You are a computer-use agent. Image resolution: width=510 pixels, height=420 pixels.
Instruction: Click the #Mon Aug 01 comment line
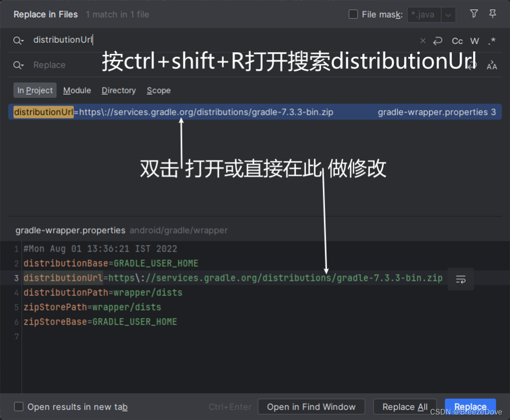100,249
